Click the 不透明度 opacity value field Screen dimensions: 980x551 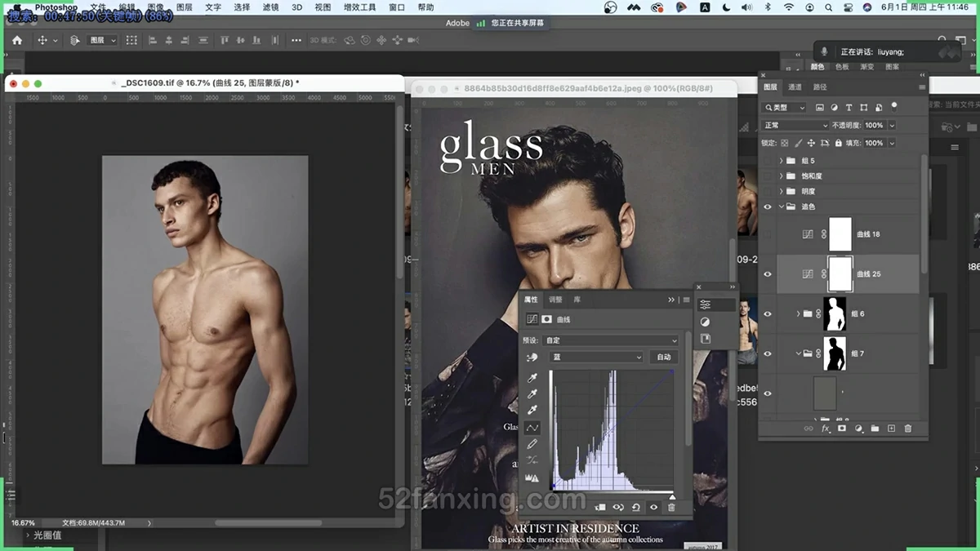(875, 126)
